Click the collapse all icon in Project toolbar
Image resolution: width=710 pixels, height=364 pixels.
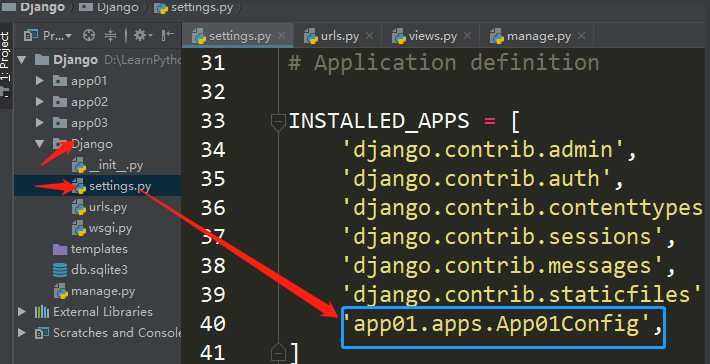pos(110,35)
